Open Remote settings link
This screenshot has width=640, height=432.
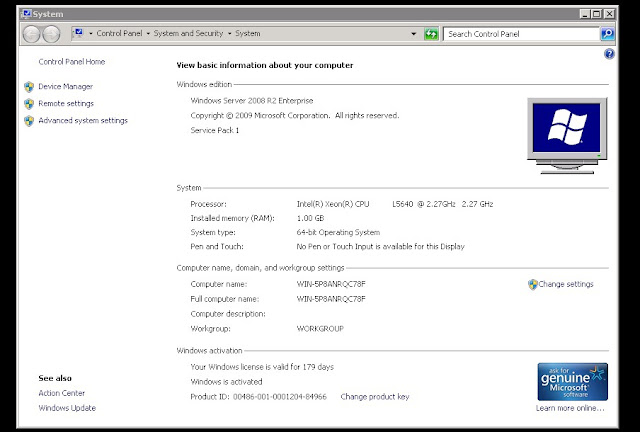tap(66, 104)
